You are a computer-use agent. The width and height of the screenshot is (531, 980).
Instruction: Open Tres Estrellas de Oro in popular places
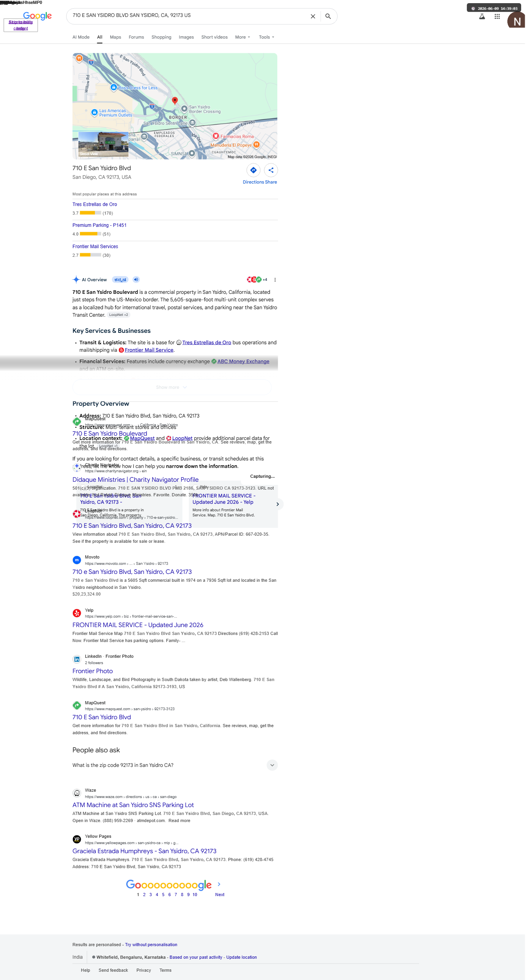[95, 204]
